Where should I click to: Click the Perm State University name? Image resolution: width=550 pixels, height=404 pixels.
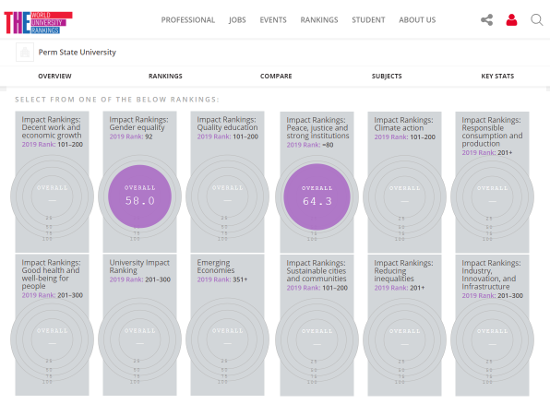click(77, 52)
